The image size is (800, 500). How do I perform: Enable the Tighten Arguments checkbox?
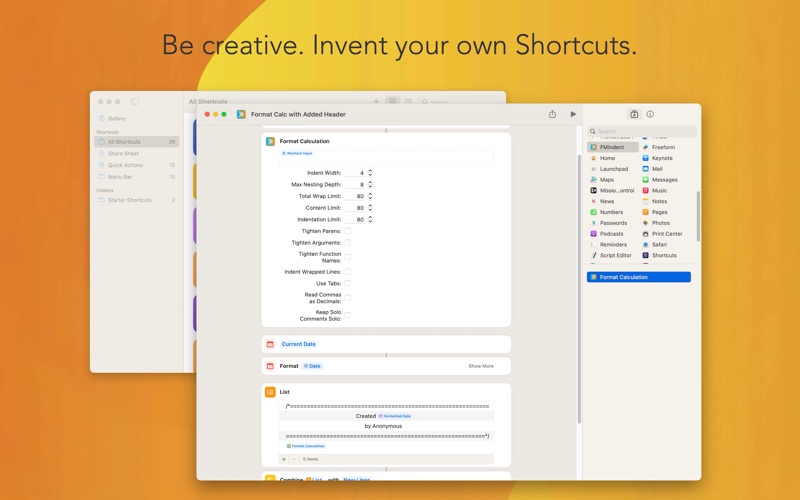click(347, 243)
